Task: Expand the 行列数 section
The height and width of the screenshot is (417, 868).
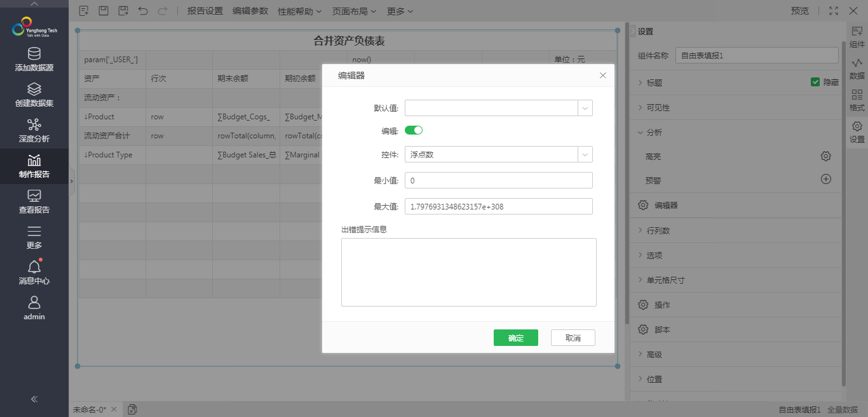Action: click(658, 230)
